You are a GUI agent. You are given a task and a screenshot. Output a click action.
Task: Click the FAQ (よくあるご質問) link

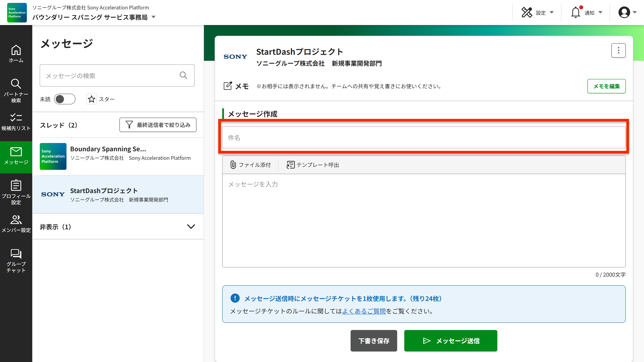coord(364,311)
